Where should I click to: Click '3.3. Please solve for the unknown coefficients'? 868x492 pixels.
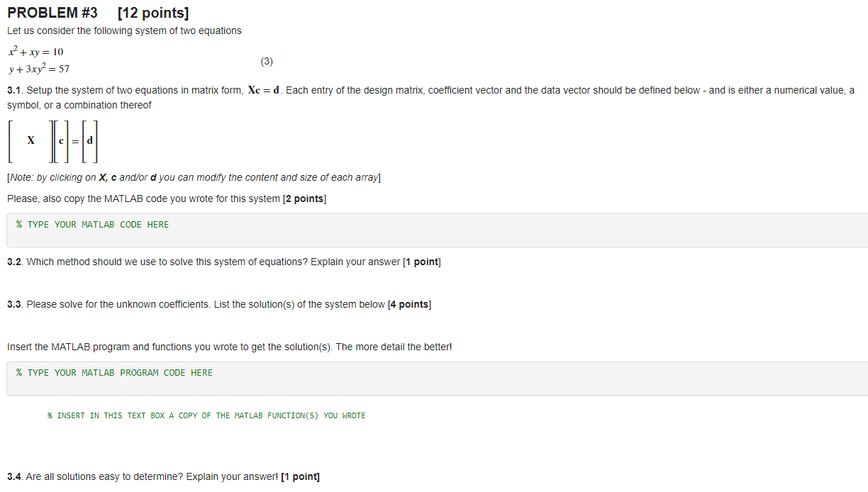219,305
